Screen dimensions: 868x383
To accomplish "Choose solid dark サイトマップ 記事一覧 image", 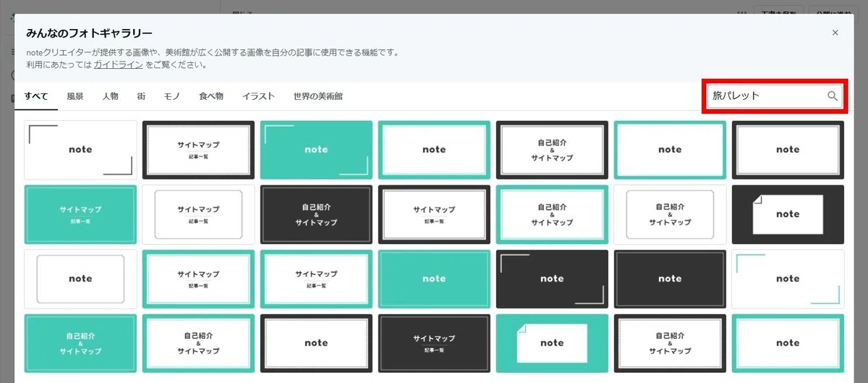I will pyautogui.click(x=434, y=343).
